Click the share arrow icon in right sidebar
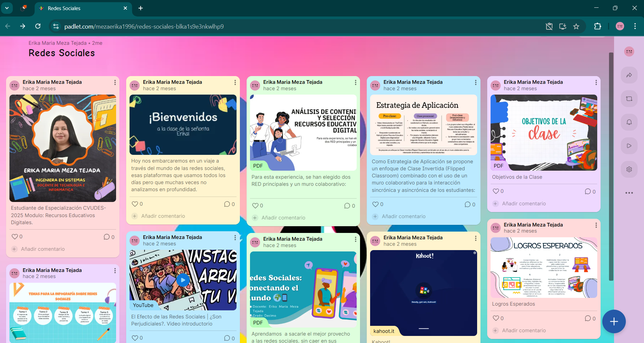Viewport: 644px width, 343px height. [629, 75]
